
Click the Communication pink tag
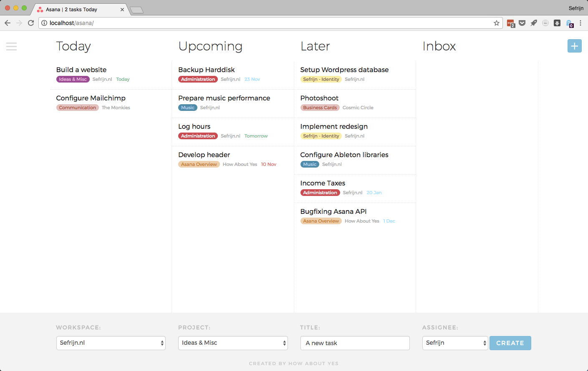point(78,108)
